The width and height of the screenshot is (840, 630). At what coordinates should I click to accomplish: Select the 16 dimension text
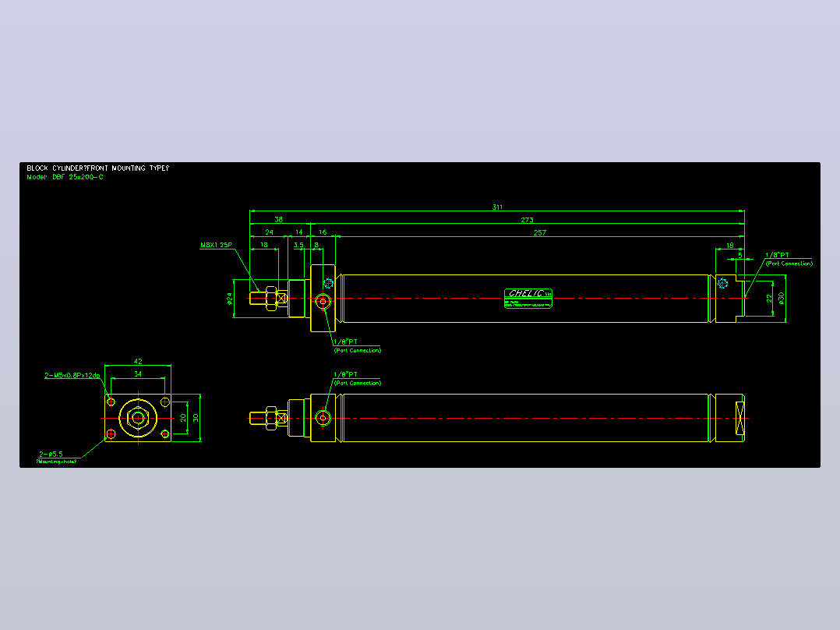click(323, 232)
